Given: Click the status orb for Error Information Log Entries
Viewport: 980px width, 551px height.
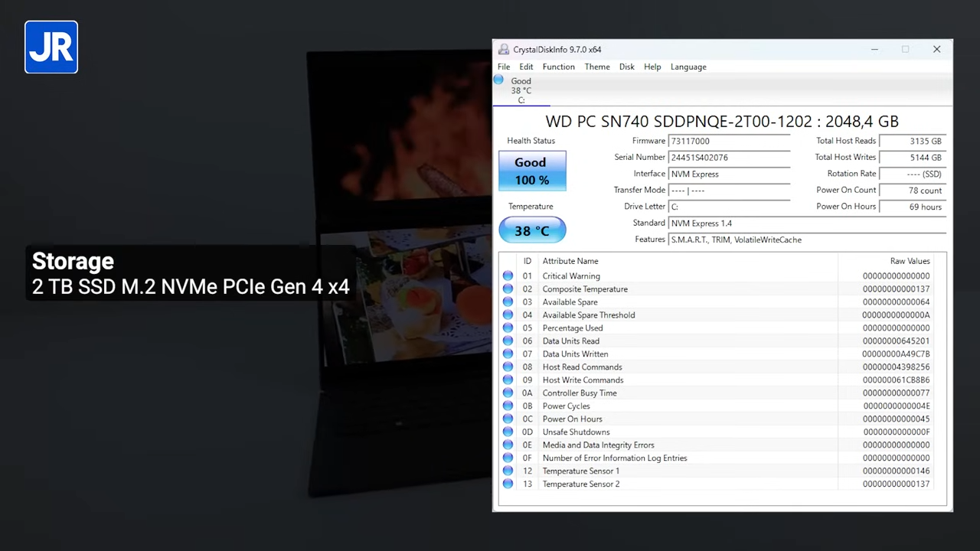Looking at the screenshot, I should 508,458.
